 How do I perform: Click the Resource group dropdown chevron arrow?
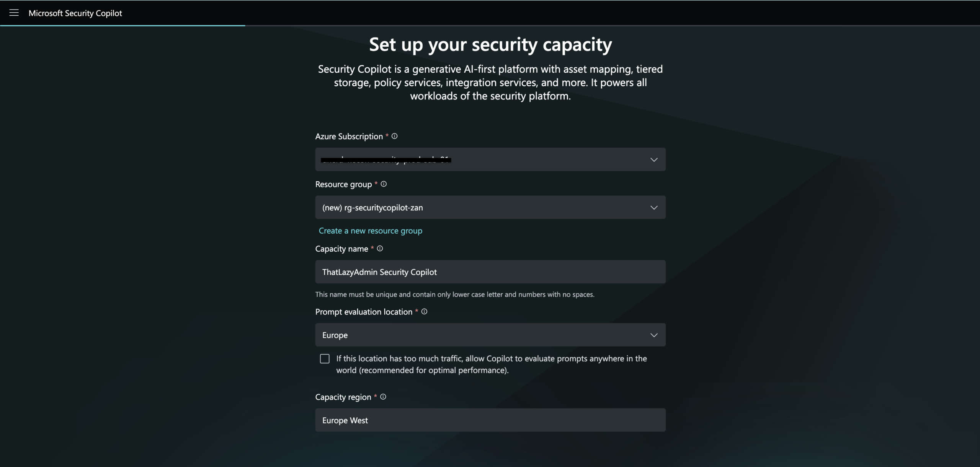[x=654, y=208]
